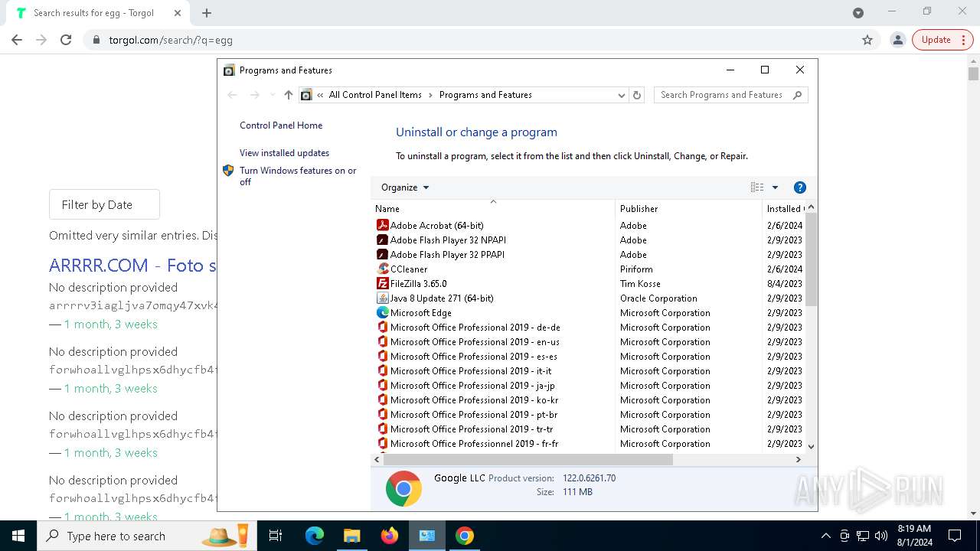The height and width of the screenshot is (551, 980).
Task: Open Control Panel Home link
Action: click(281, 126)
